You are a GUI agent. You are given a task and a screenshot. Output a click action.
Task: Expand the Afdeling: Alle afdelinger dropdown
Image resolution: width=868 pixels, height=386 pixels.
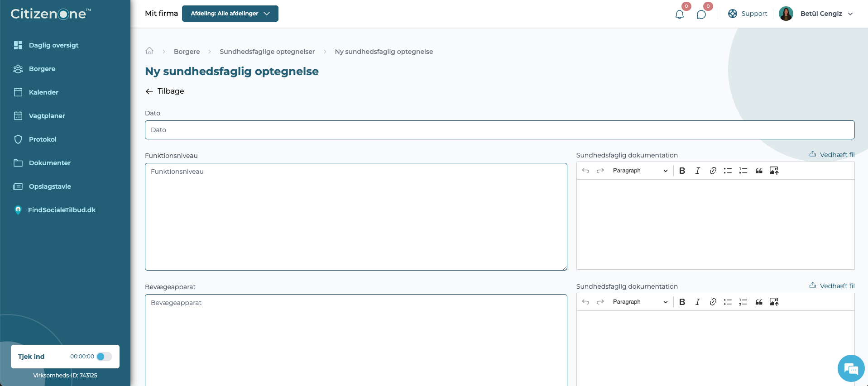pyautogui.click(x=230, y=14)
